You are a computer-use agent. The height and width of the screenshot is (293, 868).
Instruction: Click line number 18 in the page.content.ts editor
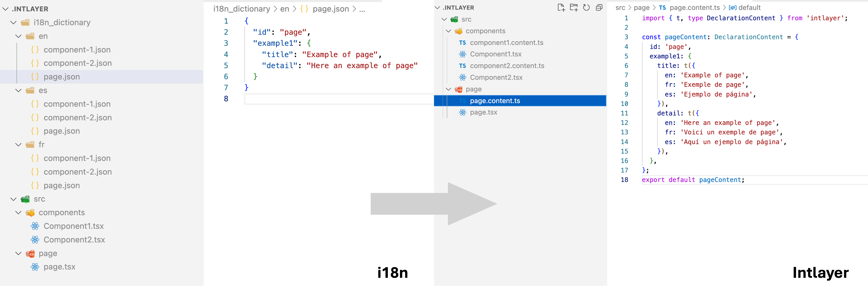(x=624, y=180)
